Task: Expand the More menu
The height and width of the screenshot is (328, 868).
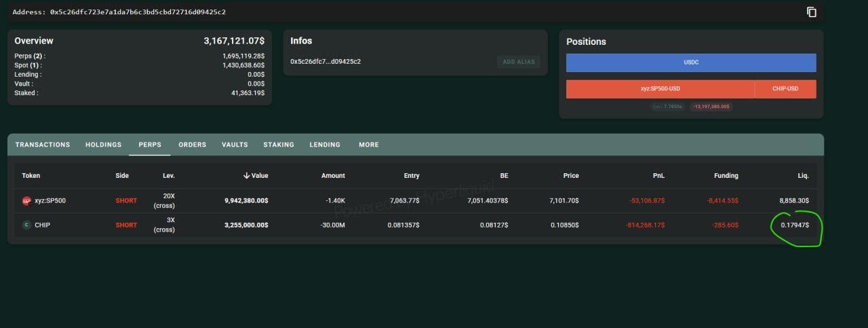Action: pyautogui.click(x=369, y=145)
